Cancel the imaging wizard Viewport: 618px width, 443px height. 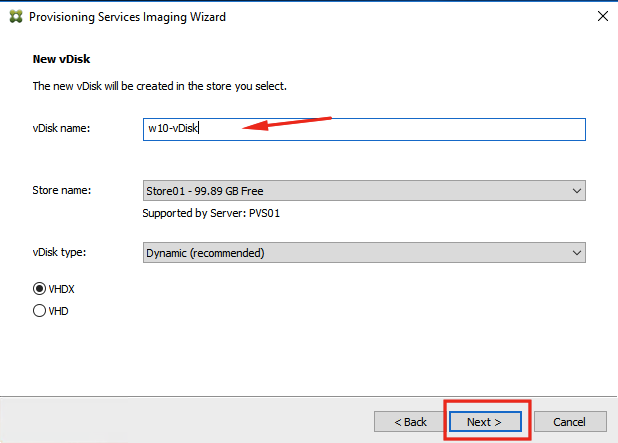[x=570, y=422]
